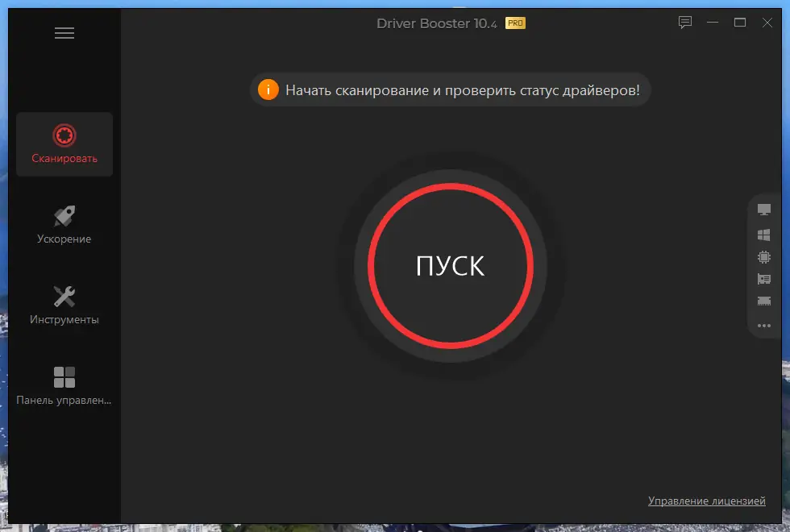Collapse the hardware info side panel
This screenshot has width=790, height=532.
tap(752, 266)
